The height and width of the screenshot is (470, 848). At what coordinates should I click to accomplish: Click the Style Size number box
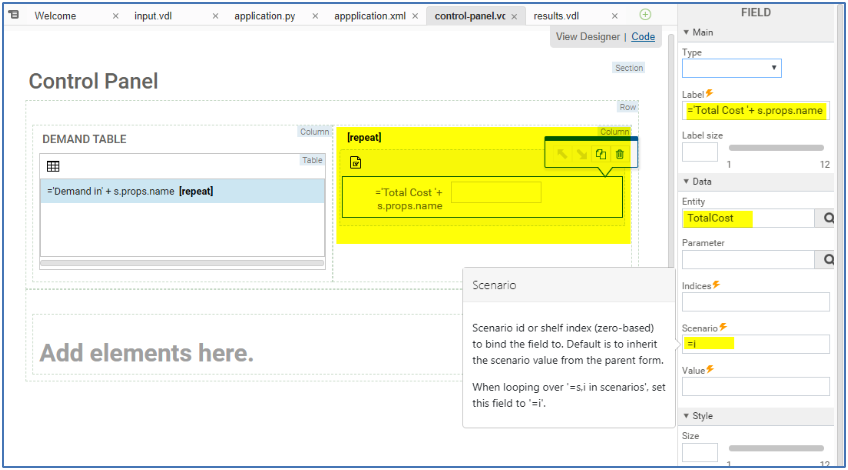click(700, 453)
